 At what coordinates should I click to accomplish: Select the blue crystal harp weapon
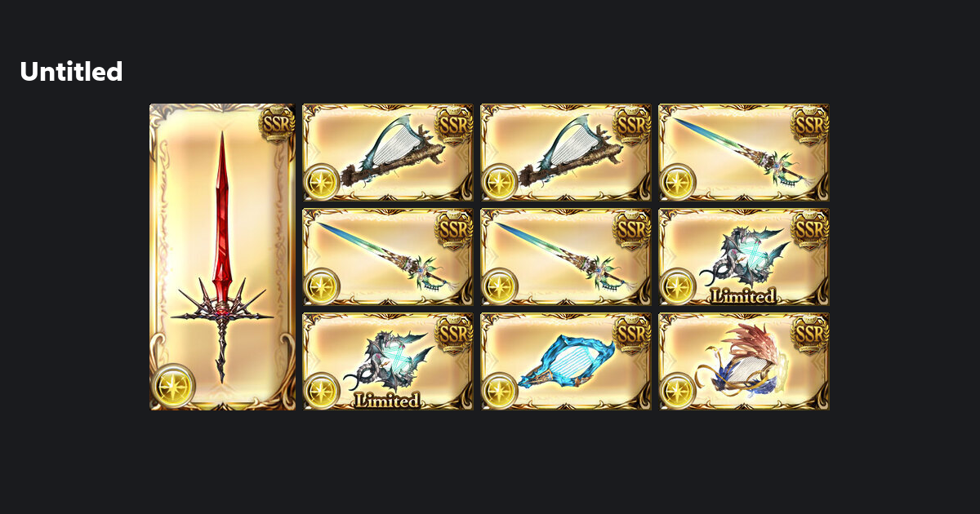(x=566, y=361)
